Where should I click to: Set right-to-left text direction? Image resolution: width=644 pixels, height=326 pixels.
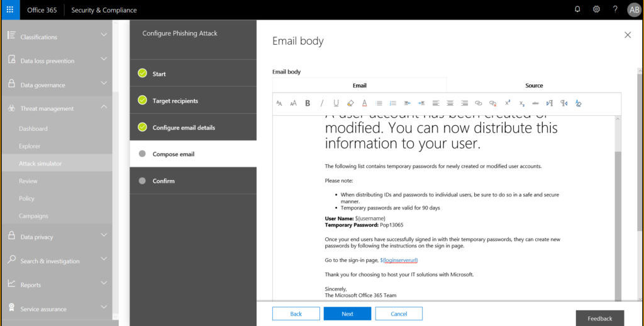pyautogui.click(x=564, y=104)
